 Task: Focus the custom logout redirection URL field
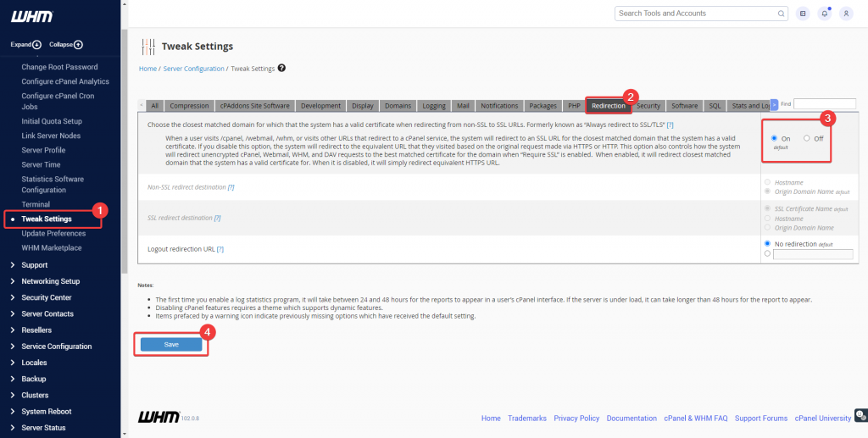coord(813,254)
